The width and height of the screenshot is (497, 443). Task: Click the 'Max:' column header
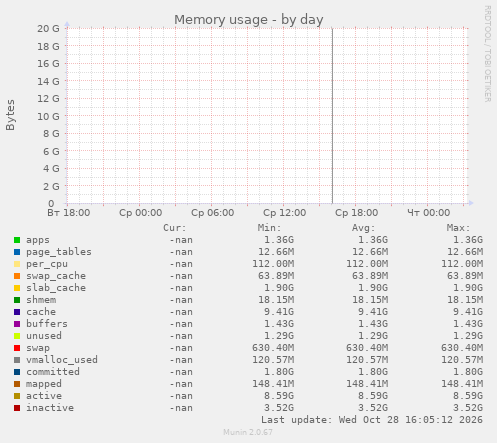[x=458, y=228]
